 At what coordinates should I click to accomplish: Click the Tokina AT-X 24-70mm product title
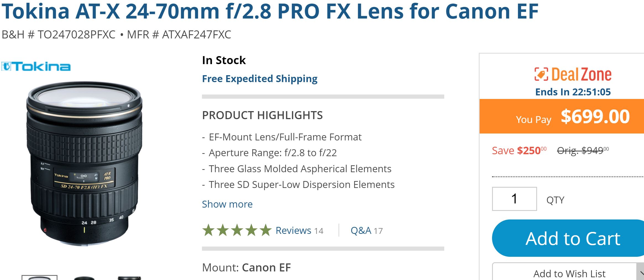tap(270, 11)
